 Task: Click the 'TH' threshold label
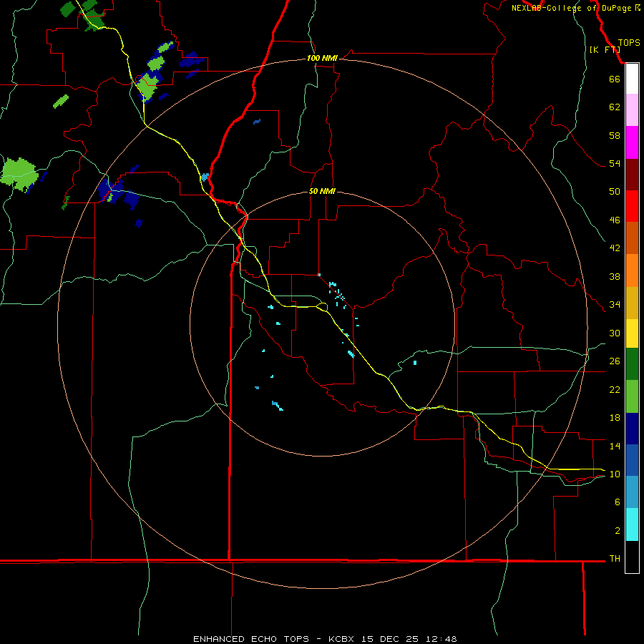[615, 559]
